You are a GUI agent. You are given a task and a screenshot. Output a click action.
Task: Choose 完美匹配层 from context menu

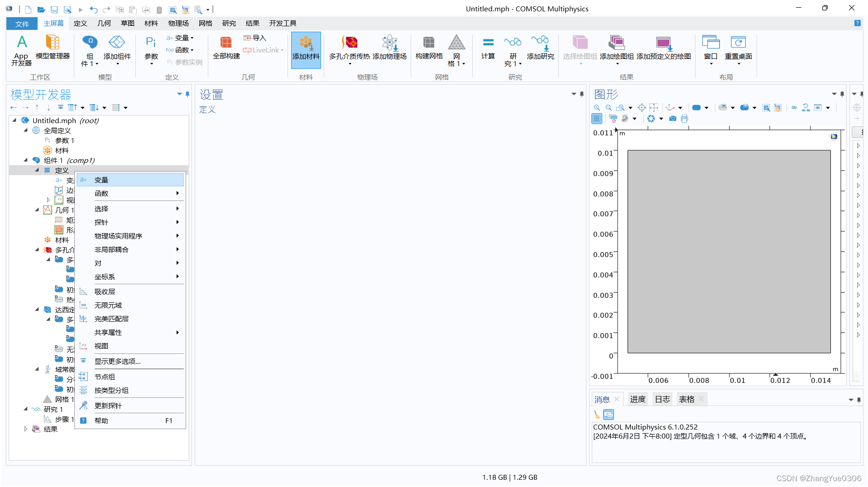click(130, 319)
